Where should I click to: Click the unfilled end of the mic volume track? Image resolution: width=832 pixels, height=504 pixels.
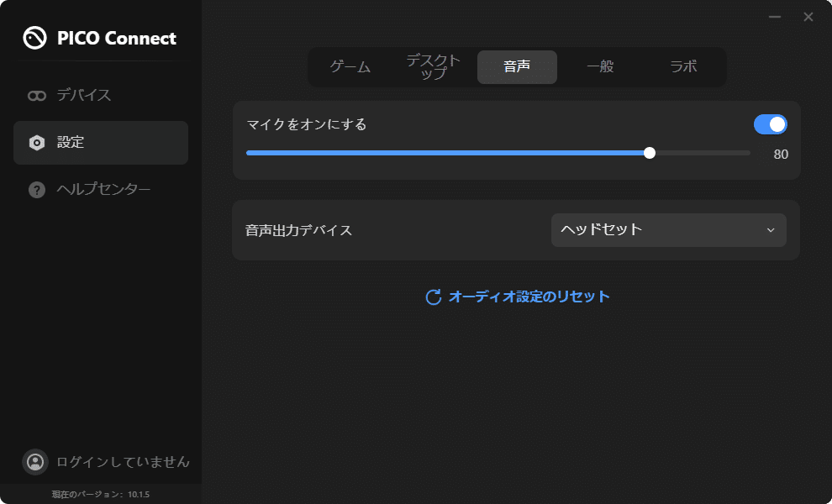(703, 154)
